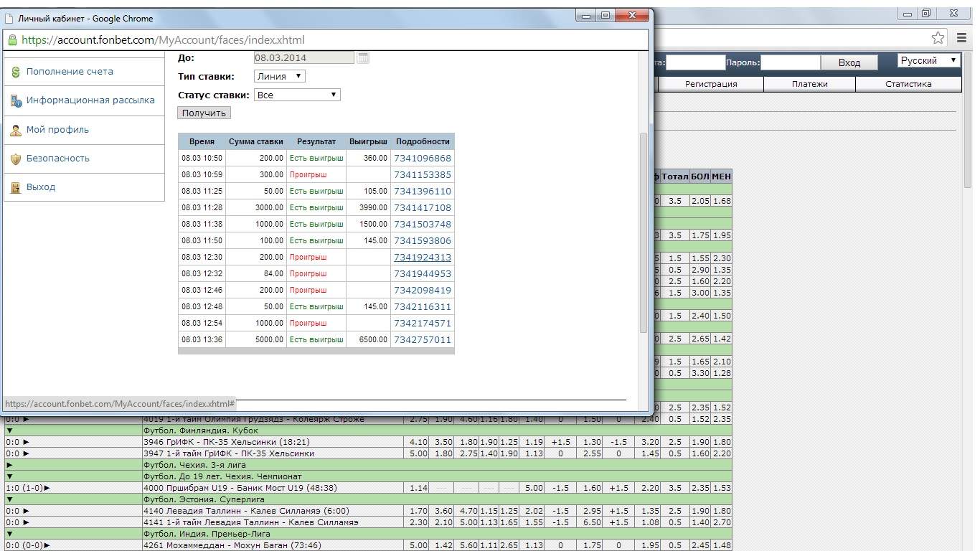Click the door icon beside Выход
The height and width of the screenshot is (551, 980).
point(16,187)
